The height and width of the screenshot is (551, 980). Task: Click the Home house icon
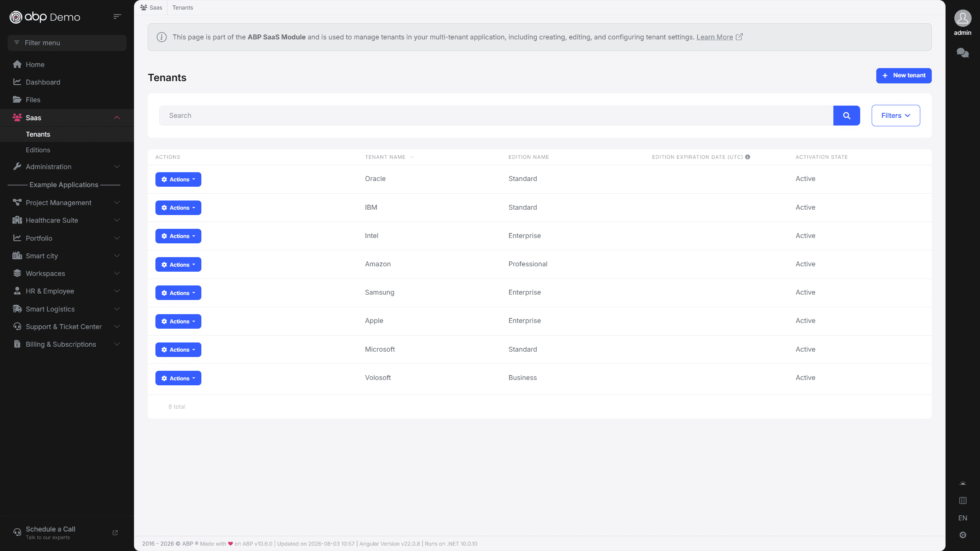click(x=17, y=64)
